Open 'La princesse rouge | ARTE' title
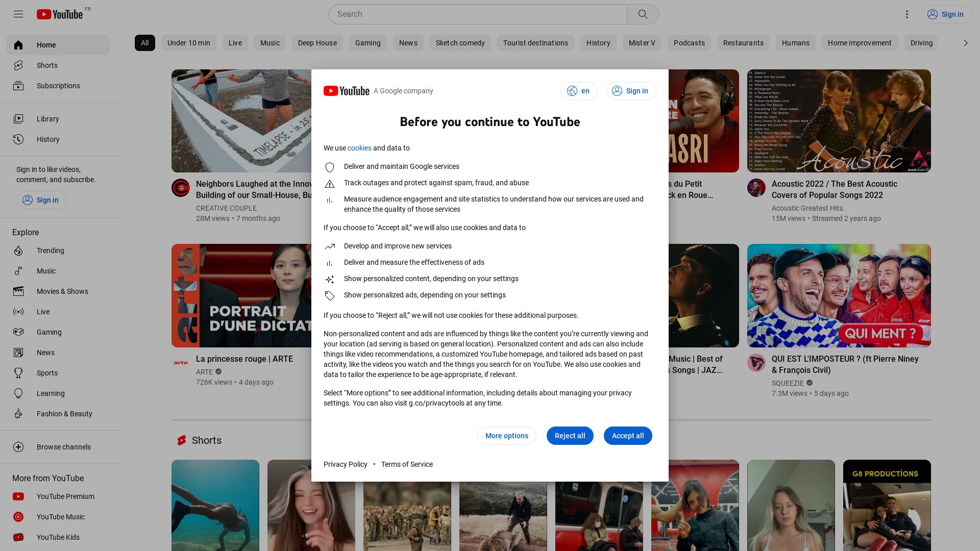This screenshot has width=980, height=551. pyautogui.click(x=244, y=359)
